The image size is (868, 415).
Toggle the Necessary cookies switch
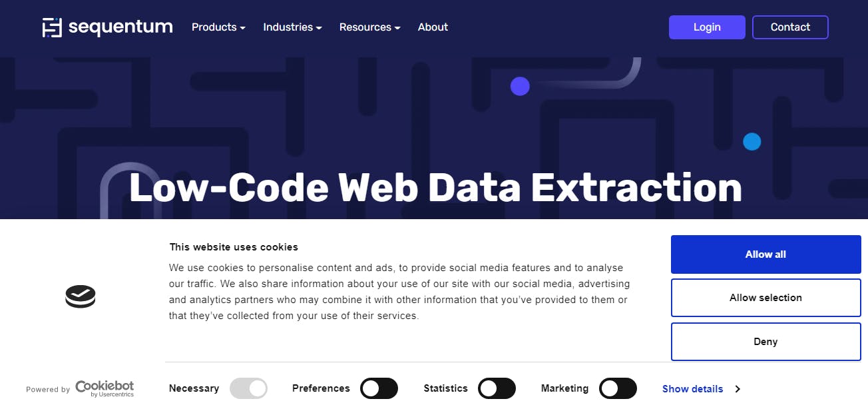(x=248, y=388)
